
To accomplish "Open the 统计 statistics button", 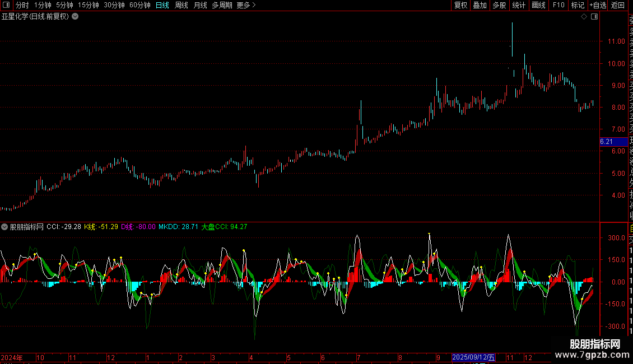I will click(519, 5).
